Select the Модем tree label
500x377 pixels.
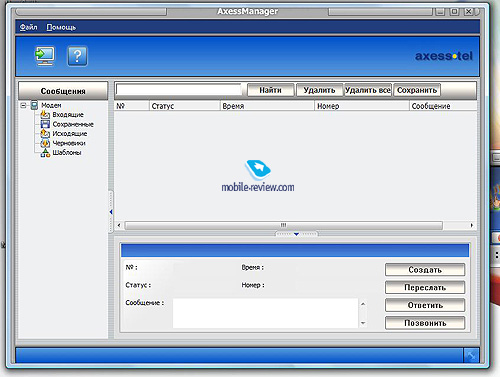tap(51, 105)
